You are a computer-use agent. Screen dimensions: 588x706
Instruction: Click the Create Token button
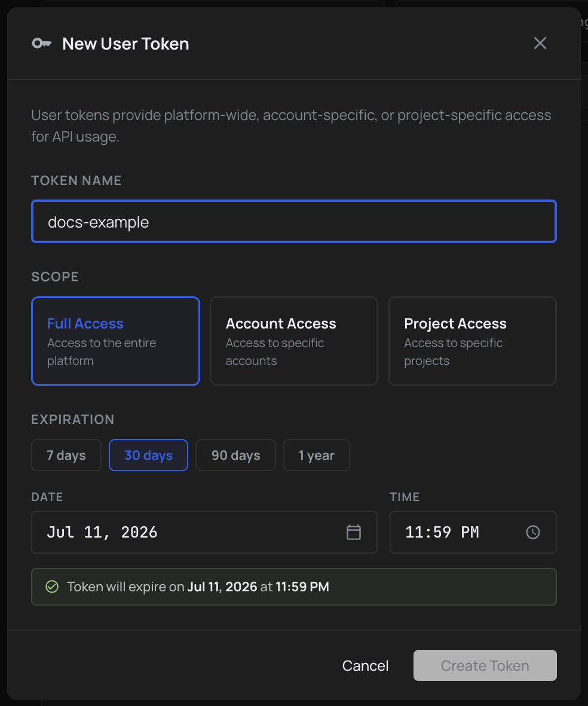(x=485, y=665)
